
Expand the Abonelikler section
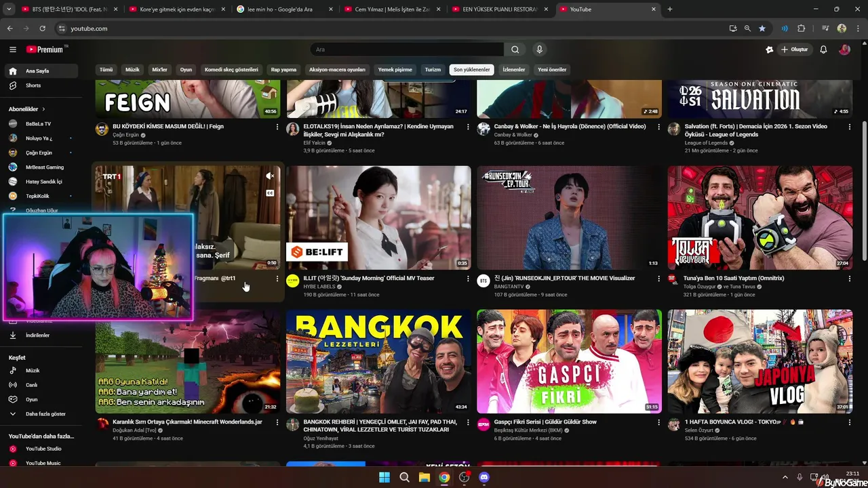tap(27, 109)
